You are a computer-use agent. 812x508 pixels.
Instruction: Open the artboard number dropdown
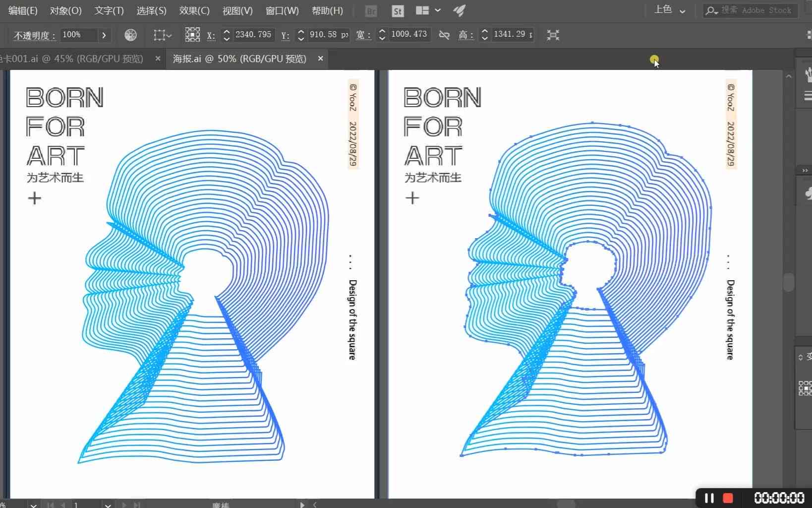(108, 505)
